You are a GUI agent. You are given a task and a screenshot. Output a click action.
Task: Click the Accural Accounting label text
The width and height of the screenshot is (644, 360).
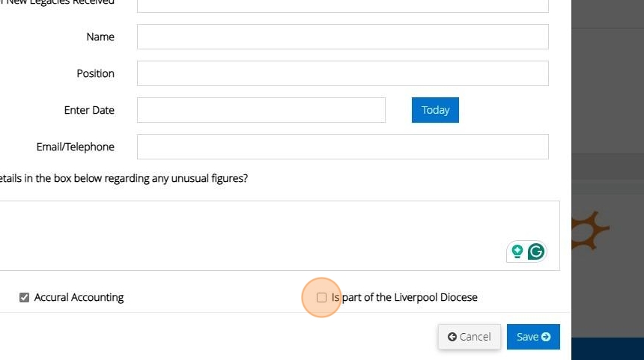pos(79,297)
